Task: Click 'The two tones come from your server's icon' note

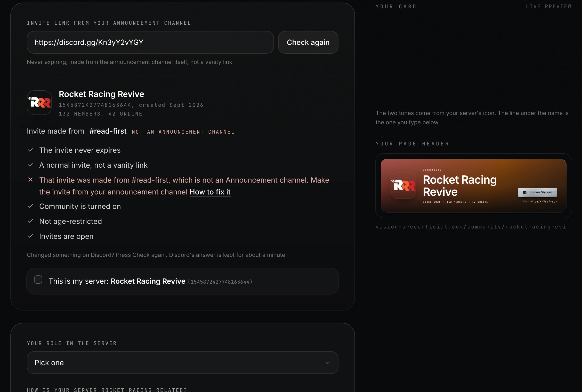Action: [x=472, y=118]
